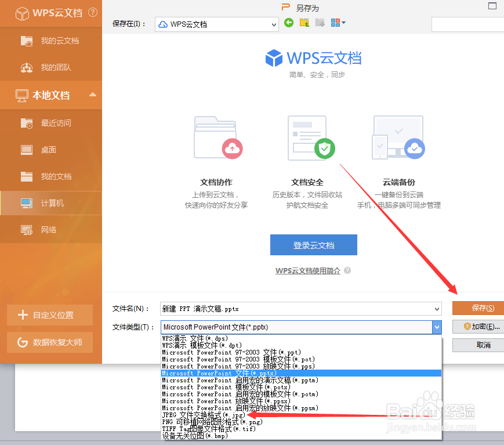This screenshot has width=504, height=445.
Task: Click the WPS云文档 help question-mark icon
Action: [x=93, y=12]
